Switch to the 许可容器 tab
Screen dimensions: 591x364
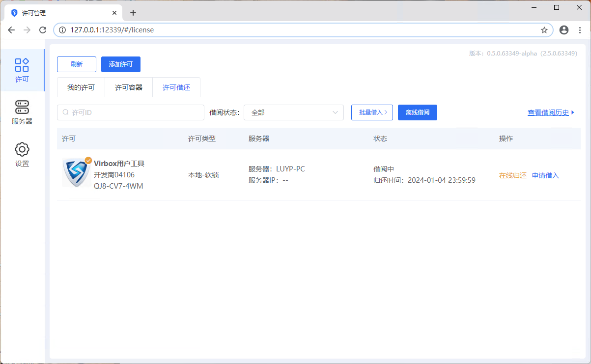coord(129,87)
